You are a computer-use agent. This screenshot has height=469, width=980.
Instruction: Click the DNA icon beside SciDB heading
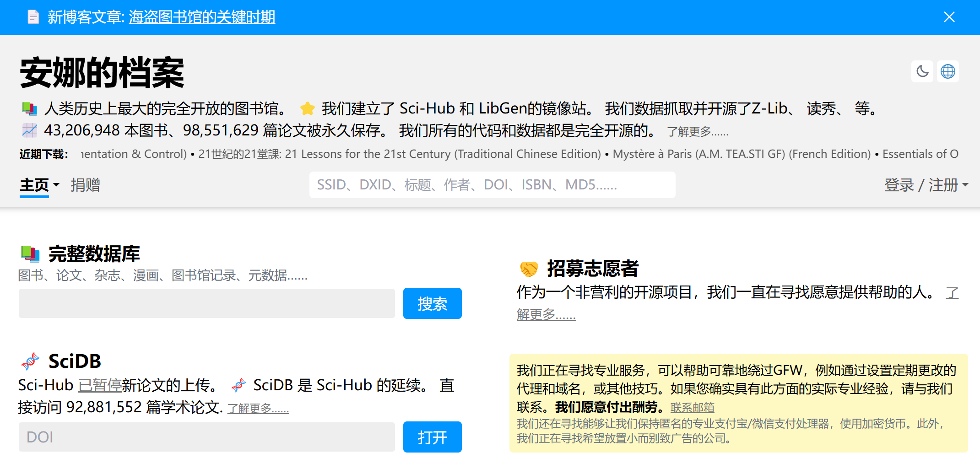30,361
